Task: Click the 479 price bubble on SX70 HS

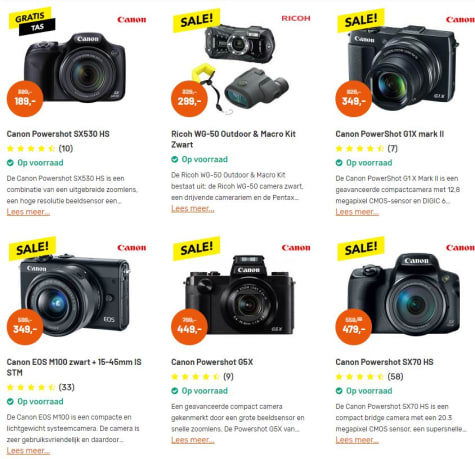Action: coord(353,327)
